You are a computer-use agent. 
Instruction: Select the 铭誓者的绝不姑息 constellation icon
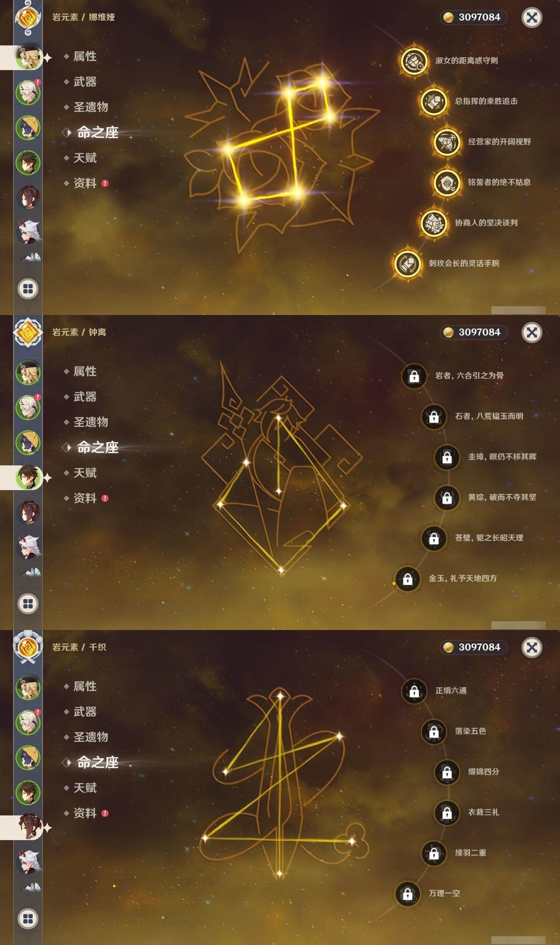(447, 182)
